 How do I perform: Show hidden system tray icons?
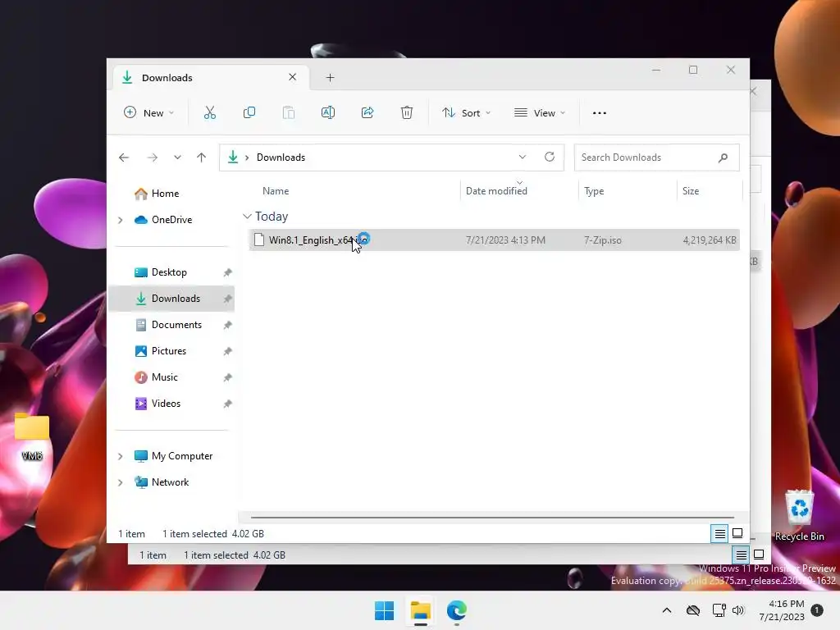click(x=666, y=610)
